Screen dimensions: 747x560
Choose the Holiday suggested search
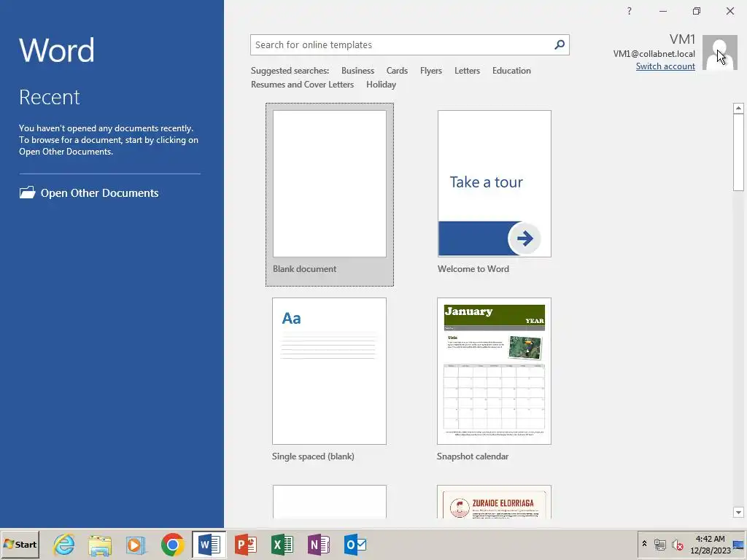coord(381,85)
